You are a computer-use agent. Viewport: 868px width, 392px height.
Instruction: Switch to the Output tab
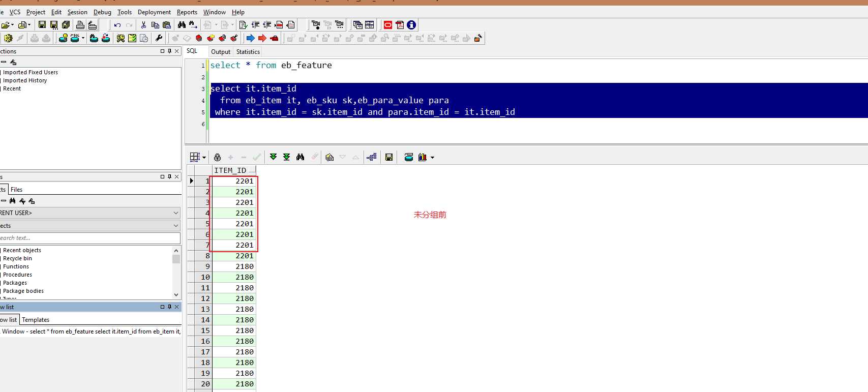[x=221, y=52]
